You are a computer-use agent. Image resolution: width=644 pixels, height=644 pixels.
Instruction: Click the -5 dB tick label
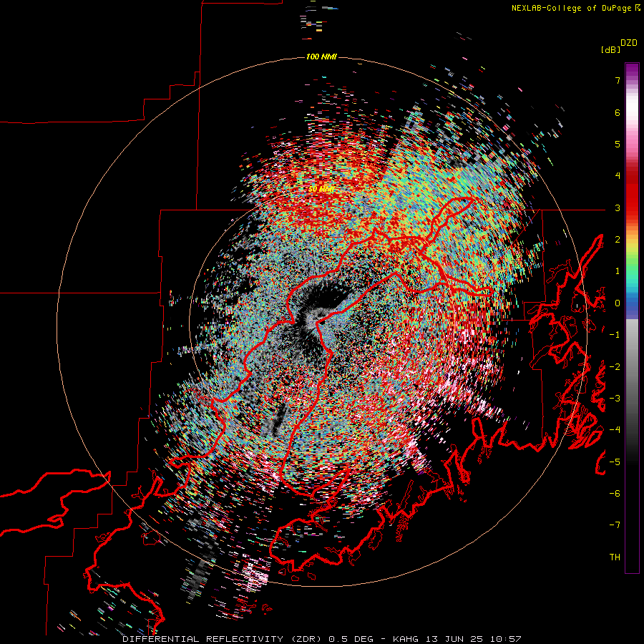click(x=615, y=462)
